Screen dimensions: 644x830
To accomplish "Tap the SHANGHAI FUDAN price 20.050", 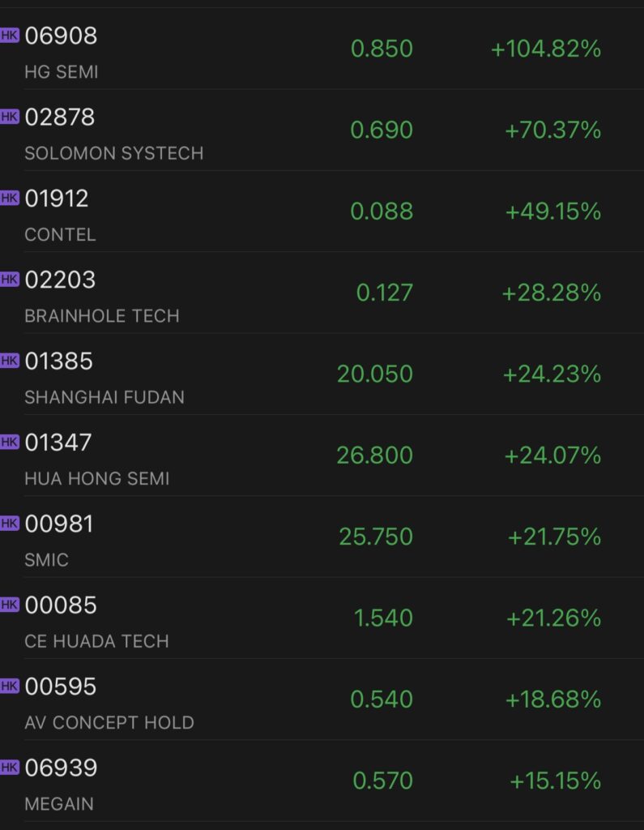I will pyautogui.click(x=375, y=374).
